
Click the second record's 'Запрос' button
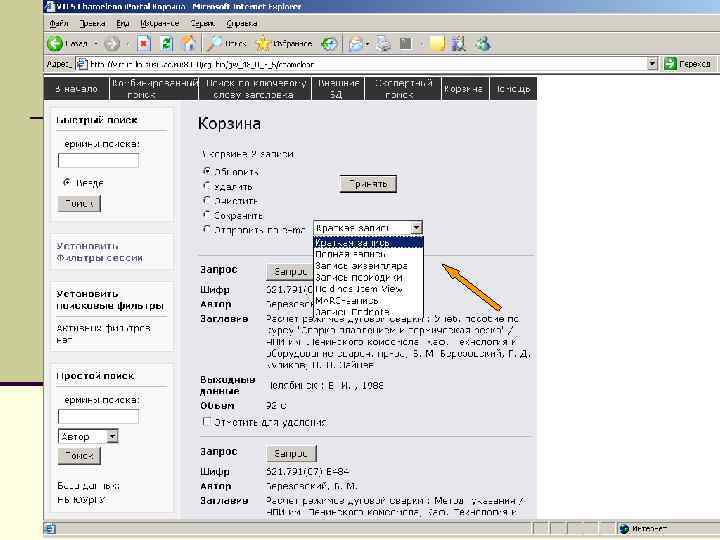click(x=291, y=453)
